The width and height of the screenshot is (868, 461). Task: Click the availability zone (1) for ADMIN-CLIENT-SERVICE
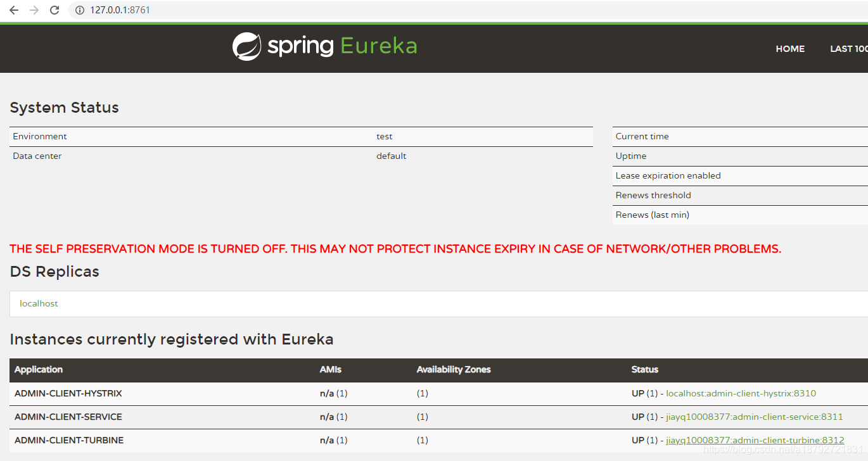point(423,417)
